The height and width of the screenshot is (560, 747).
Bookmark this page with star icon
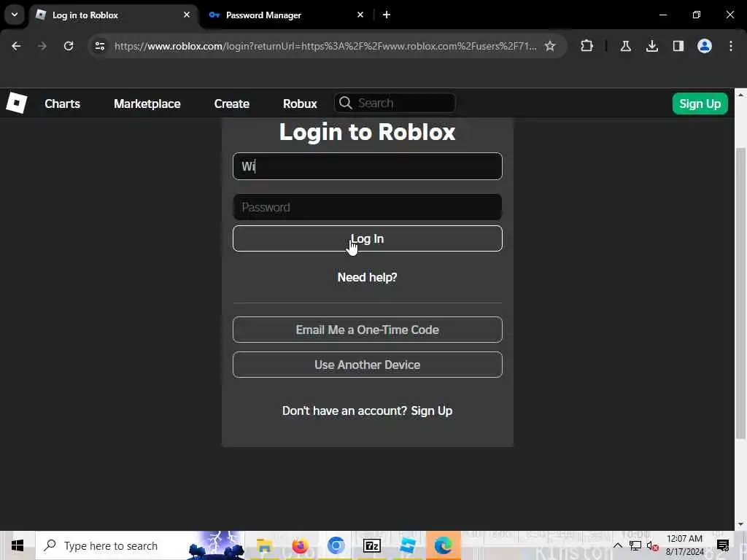(550, 46)
